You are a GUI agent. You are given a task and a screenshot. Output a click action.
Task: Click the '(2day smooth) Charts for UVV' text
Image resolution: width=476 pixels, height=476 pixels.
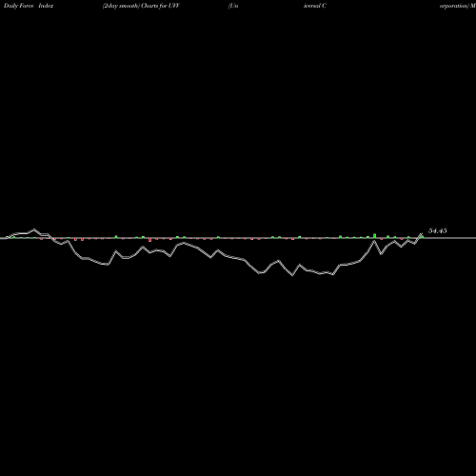pyautogui.click(x=141, y=6)
